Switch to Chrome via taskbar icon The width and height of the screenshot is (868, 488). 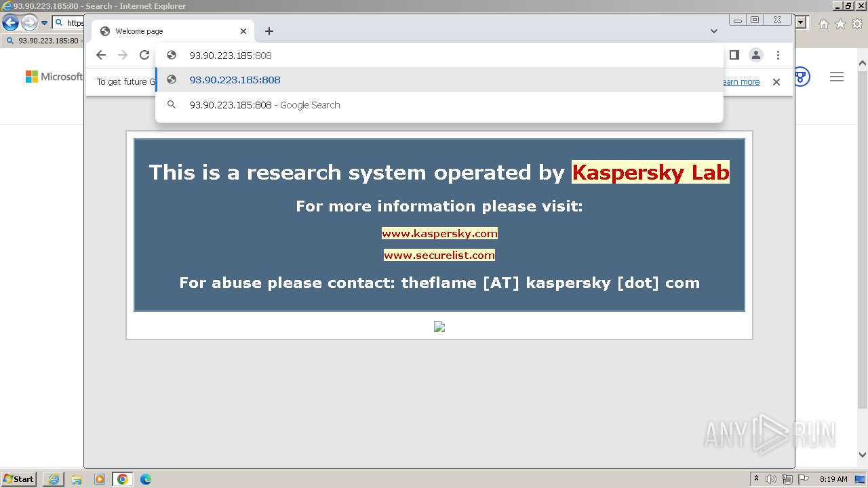[123, 479]
